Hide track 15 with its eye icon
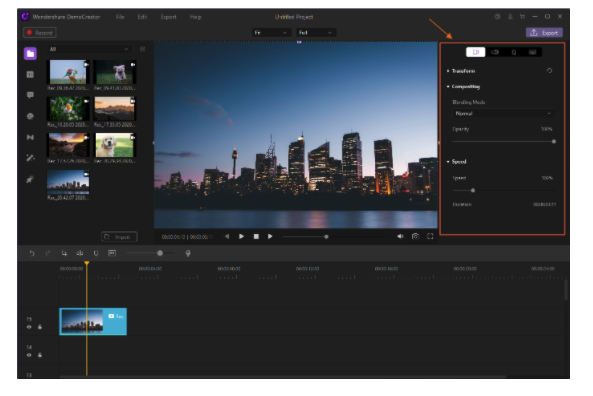The height and width of the screenshot is (396, 593). tap(29, 327)
